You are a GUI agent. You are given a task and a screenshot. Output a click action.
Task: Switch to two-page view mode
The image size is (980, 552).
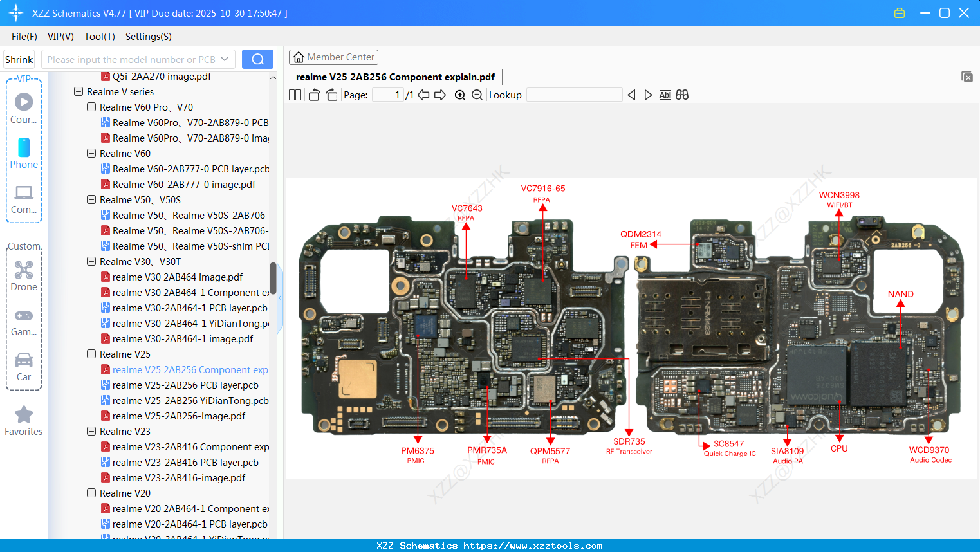pyautogui.click(x=295, y=95)
